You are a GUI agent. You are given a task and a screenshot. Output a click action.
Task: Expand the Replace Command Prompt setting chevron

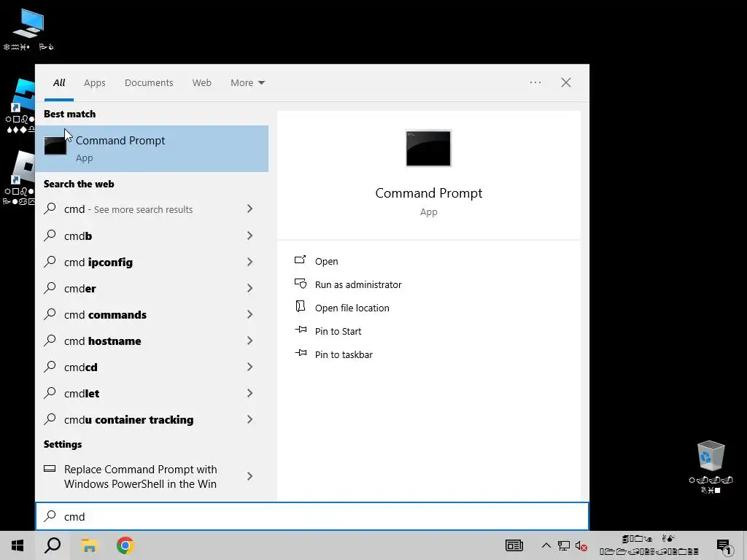[249, 475]
